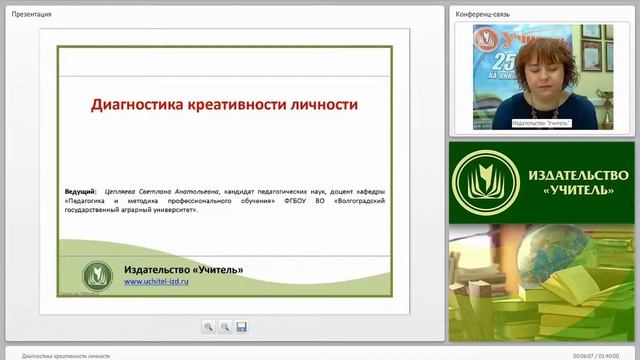640x360 pixels.
Task: Click the save floppy disk icon
Action: tap(242, 327)
